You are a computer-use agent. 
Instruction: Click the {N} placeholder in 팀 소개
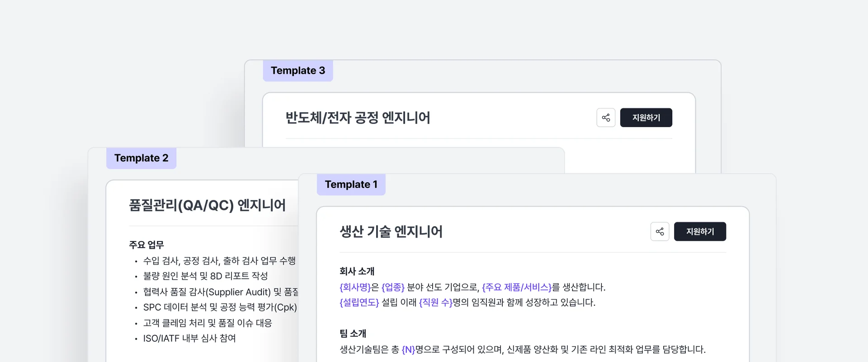click(408, 350)
